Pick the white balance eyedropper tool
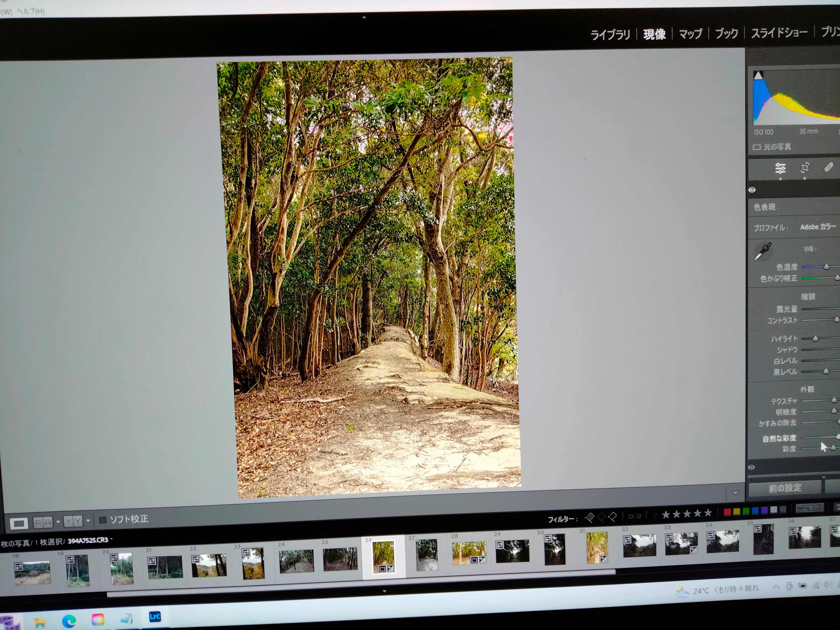840x630 pixels. (763, 252)
